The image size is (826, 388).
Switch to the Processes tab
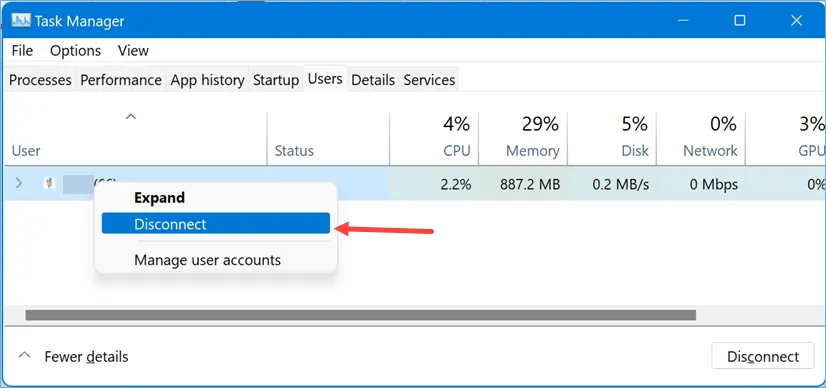(x=40, y=80)
